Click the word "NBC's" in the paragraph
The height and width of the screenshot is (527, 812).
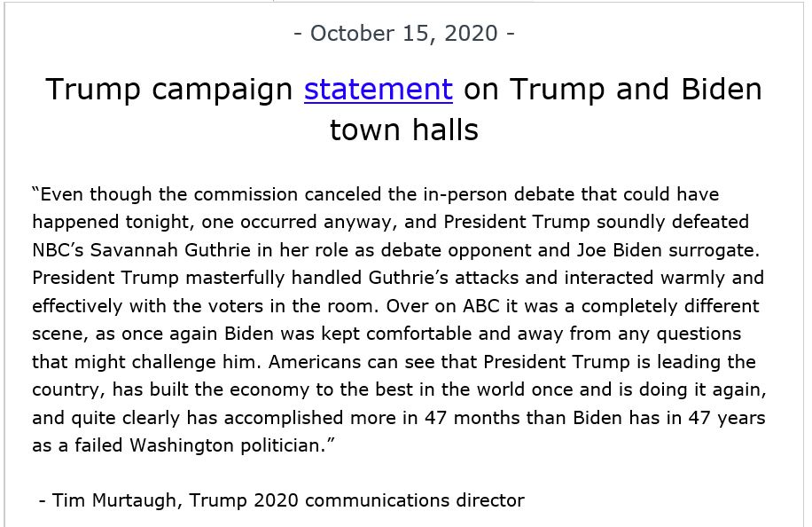point(58,250)
